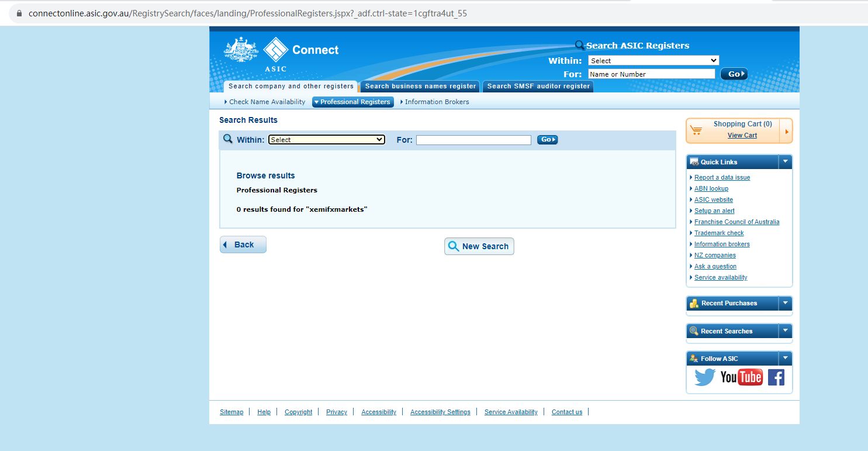Focus the For field in search results

pos(473,140)
